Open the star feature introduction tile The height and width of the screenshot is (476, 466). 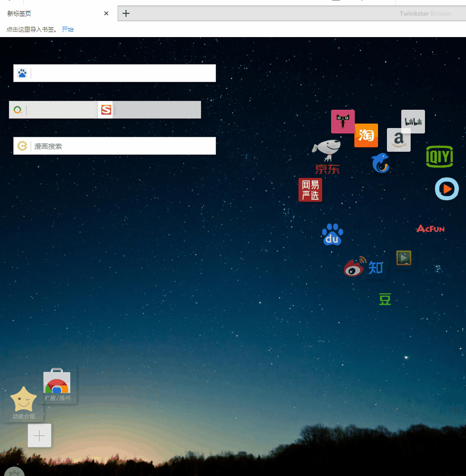(x=24, y=403)
